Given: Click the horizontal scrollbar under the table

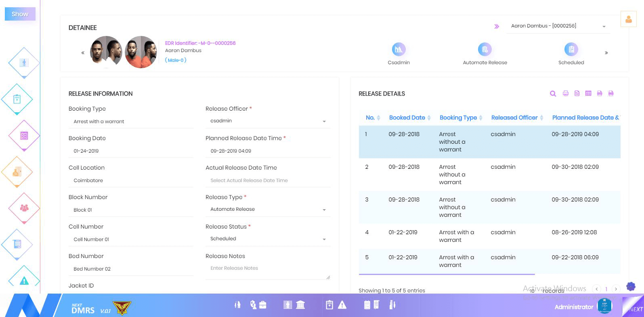Looking at the screenshot, I should tap(447, 274).
